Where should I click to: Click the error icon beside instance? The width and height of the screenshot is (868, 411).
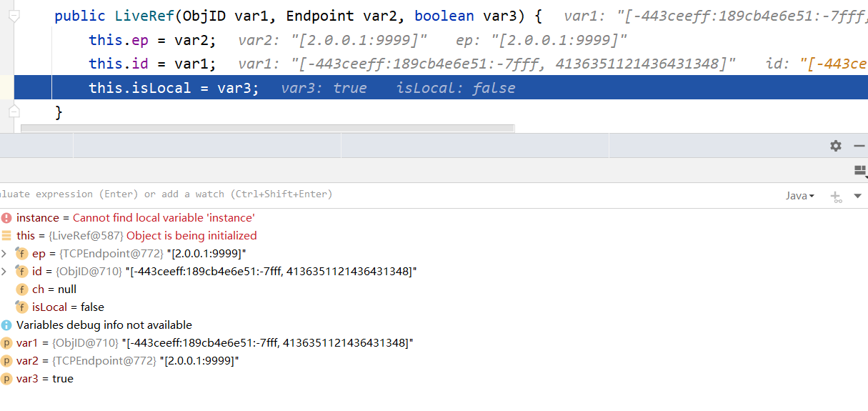point(6,217)
